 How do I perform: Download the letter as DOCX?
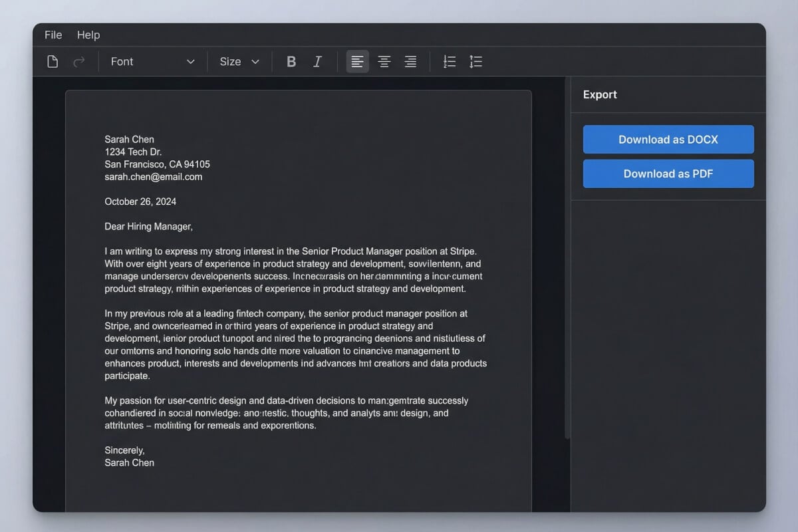pos(668,140)
